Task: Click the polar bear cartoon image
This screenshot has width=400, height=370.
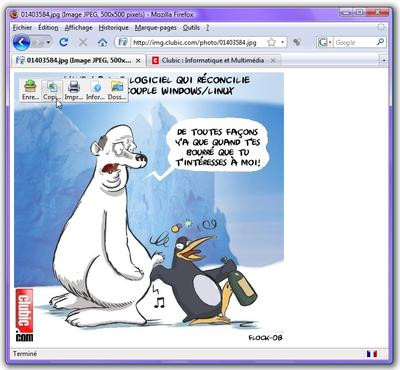Action: [x=149, y=208]
